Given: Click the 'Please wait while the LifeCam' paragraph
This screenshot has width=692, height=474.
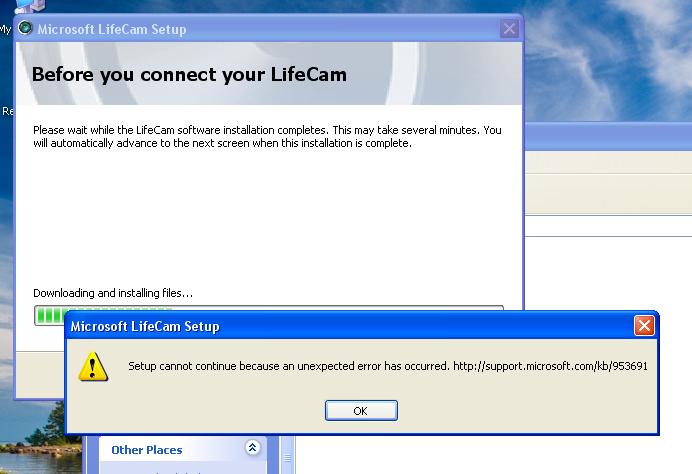Looking at the screenshot, I should pyautogui.click(x=267, y=136).
